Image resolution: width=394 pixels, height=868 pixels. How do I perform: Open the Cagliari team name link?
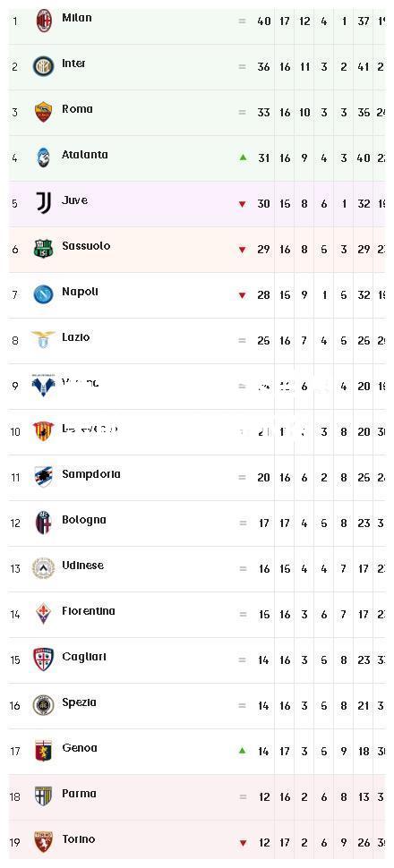click(x=84, y=657)
